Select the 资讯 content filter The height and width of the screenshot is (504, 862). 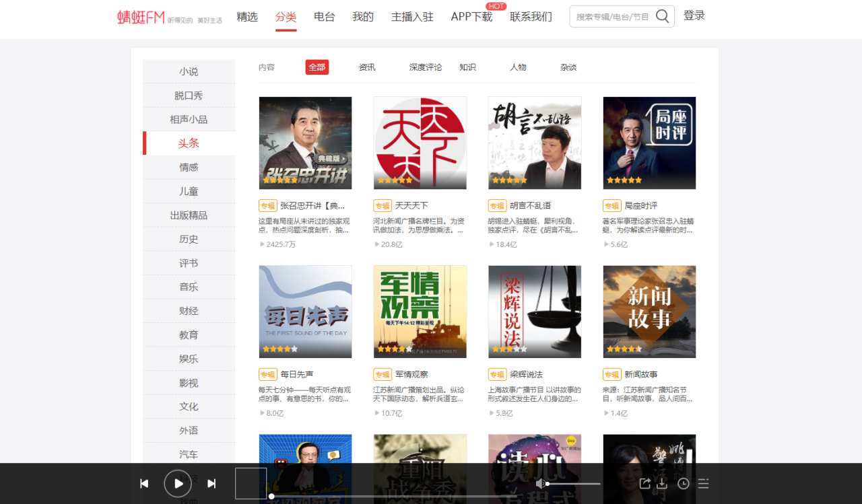367,67
